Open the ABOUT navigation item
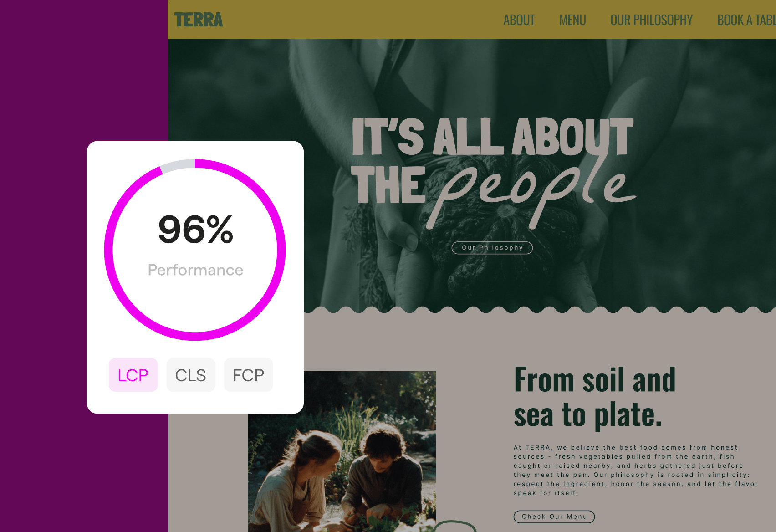Image resolution: width=776 pixels, height=532 pixels. pos(519,20)
